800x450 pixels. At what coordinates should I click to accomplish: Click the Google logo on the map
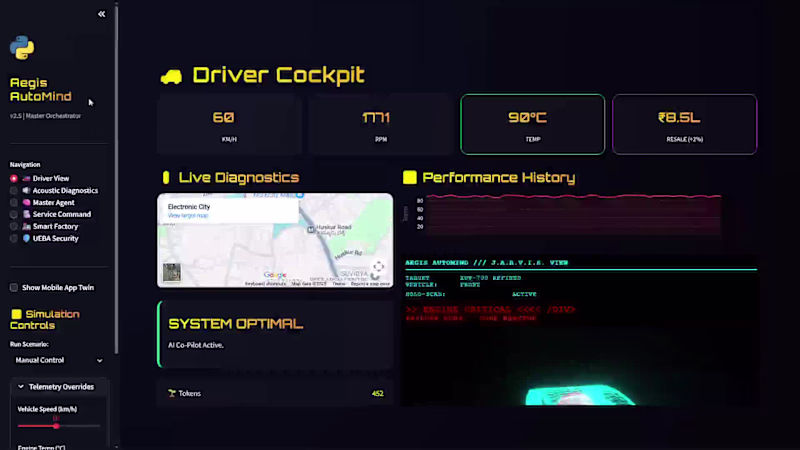pyautogui.click(x=275, y=275)
